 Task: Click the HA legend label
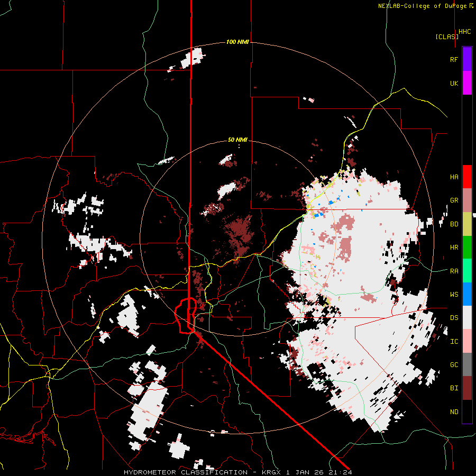pos(454,177)
